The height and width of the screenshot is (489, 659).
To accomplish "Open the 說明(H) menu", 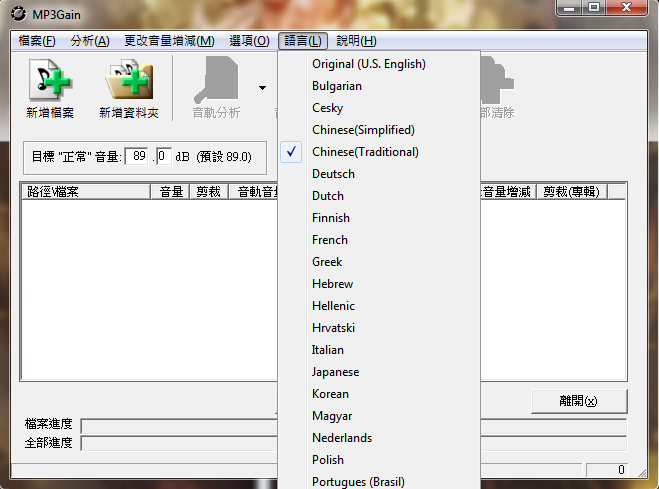I will point(356,41).
